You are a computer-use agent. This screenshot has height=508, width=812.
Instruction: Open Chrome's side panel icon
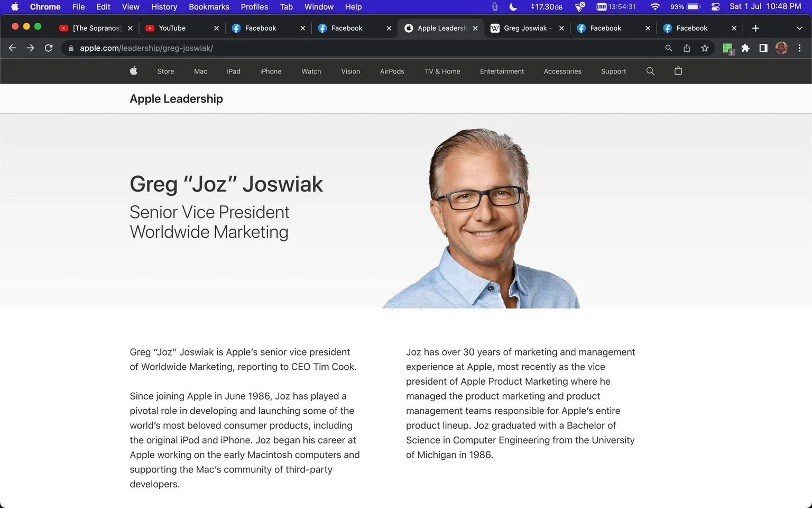click(x=763, y=48)
